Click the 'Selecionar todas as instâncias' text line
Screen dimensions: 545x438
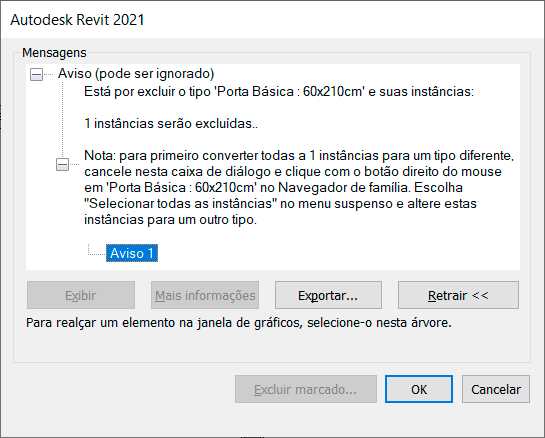point(280,204)
